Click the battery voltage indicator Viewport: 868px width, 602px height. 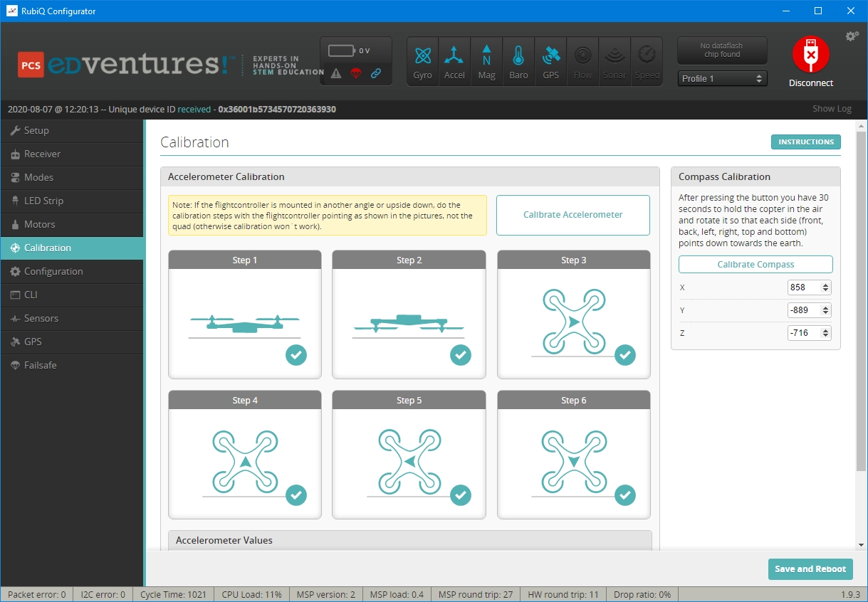(x=349, y=51)
